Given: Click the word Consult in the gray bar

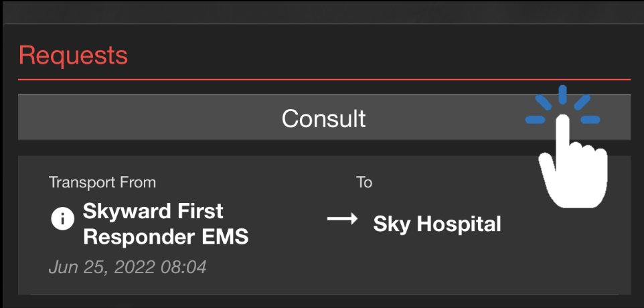Looking at the screenshot, I should tap(323, 119).
